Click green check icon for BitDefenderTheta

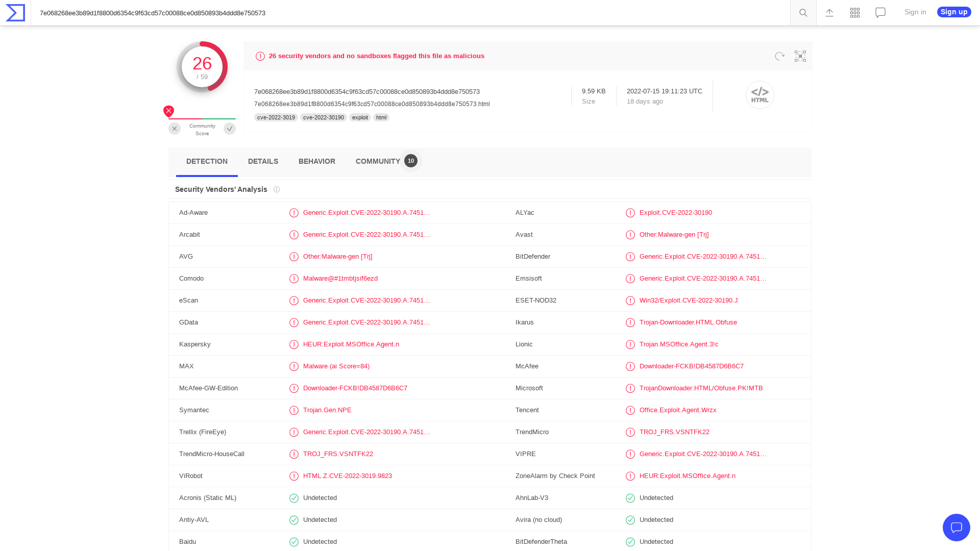[630, 542]
